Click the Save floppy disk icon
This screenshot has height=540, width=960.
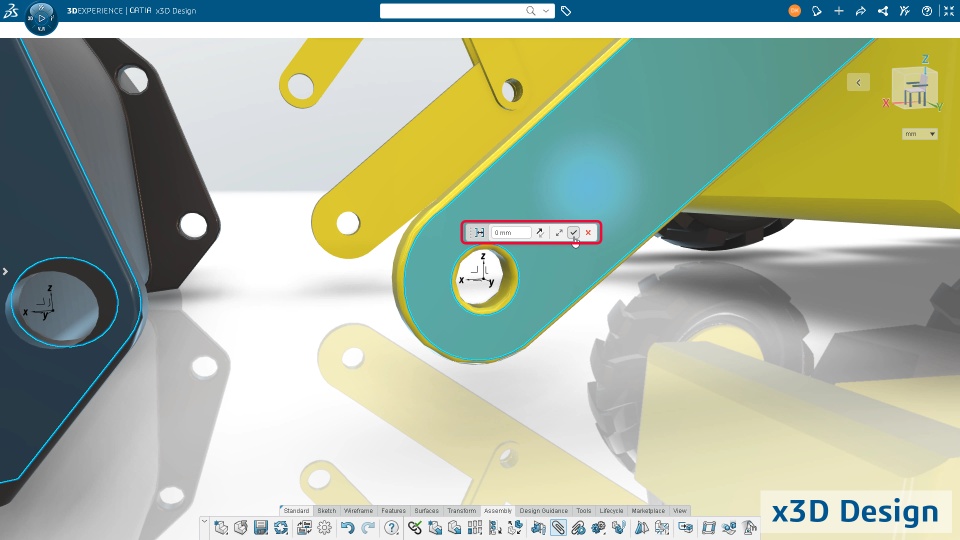pyautogui.click(x=261, y=528)
